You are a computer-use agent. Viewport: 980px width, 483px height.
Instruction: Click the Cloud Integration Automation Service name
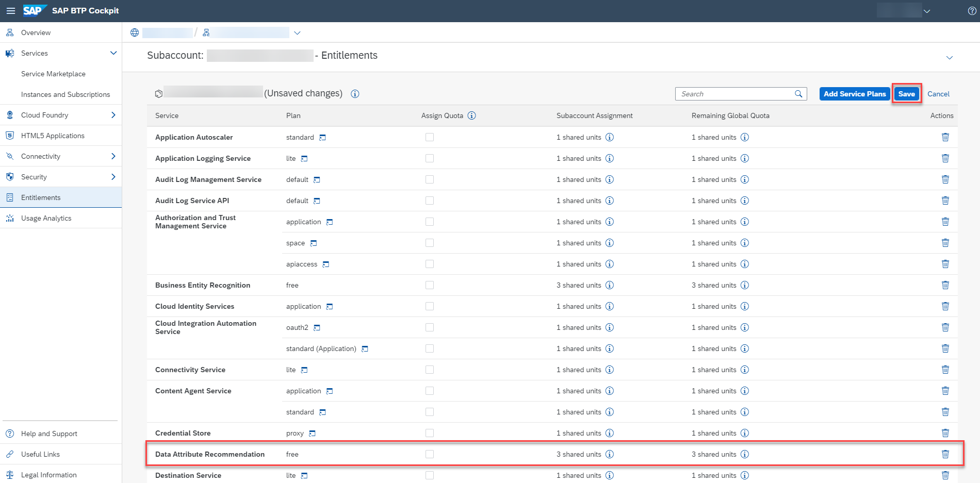(206, 327)
